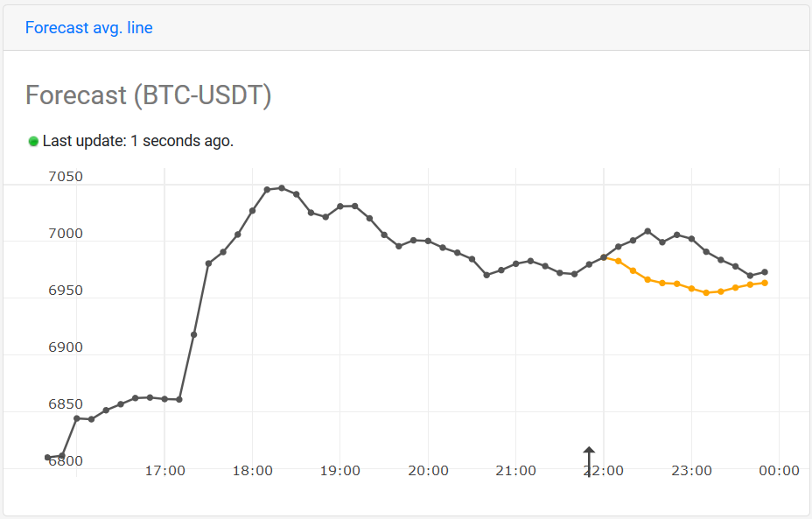Click the gray point where the forecast begins at 22:00
This screenshot has height=519, width=812.
click(603, 257)
